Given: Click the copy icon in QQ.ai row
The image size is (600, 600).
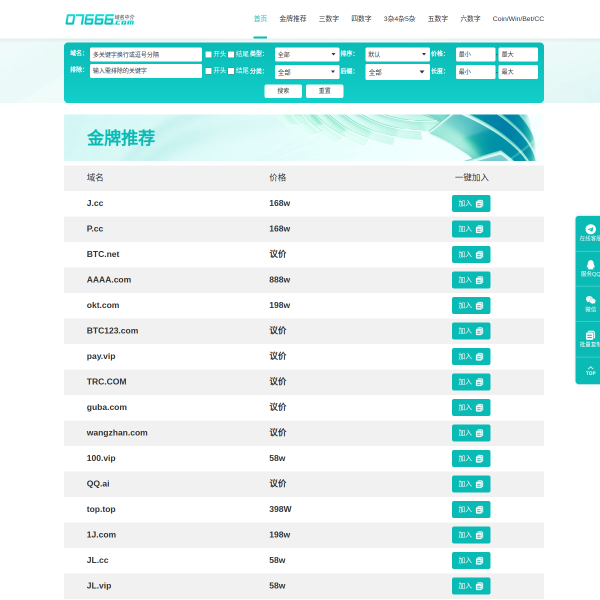Looking at the screenshot, I should 479,484.
